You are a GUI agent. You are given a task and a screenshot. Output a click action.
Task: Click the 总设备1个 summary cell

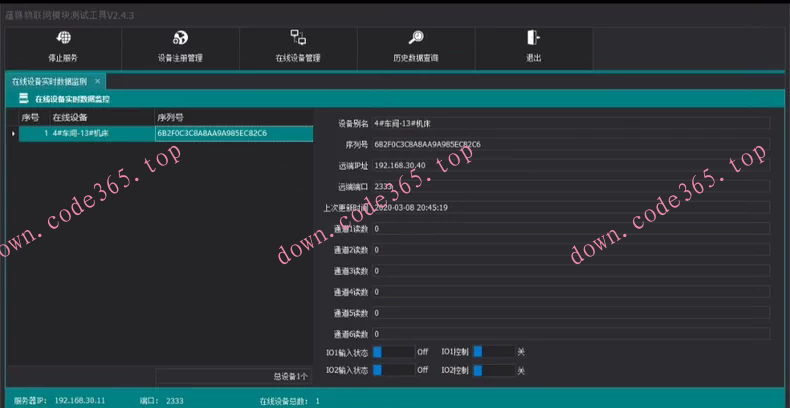[234, 376]
